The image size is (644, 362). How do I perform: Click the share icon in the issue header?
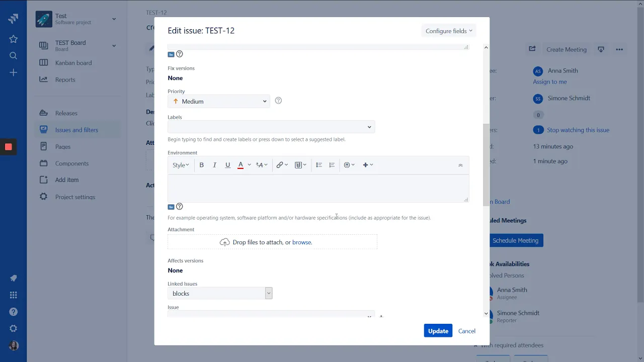[532, 49]
